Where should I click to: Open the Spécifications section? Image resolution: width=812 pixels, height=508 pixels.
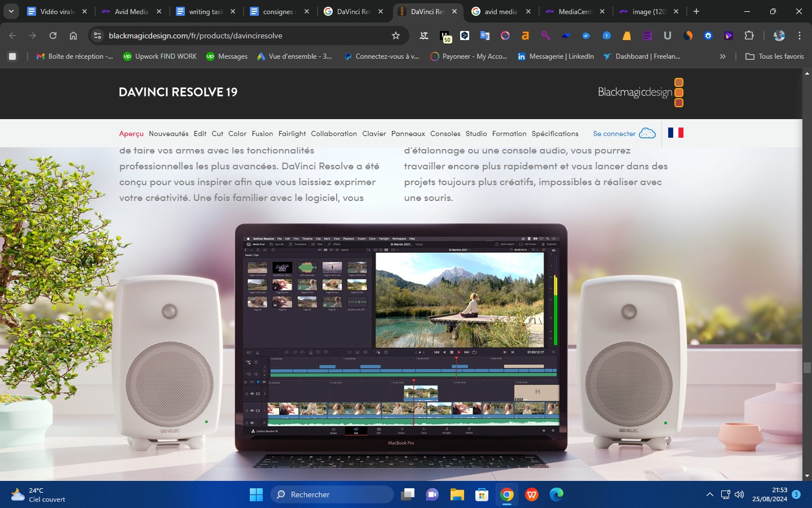555,134
